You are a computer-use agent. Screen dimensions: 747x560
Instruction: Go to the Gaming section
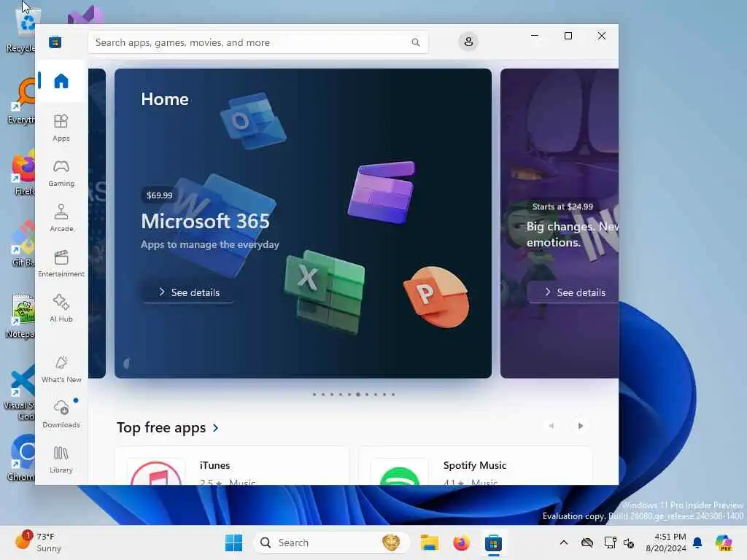point(61,173)
